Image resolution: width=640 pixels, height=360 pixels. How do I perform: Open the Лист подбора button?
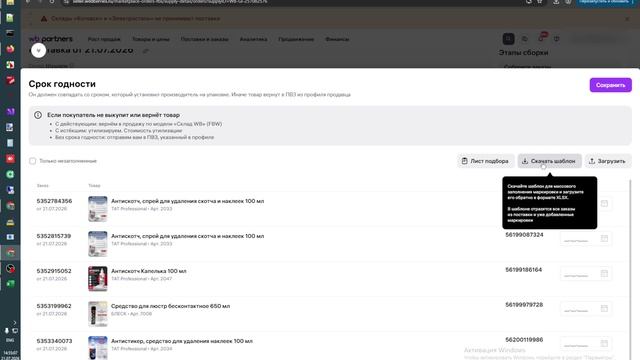[485, 161]
